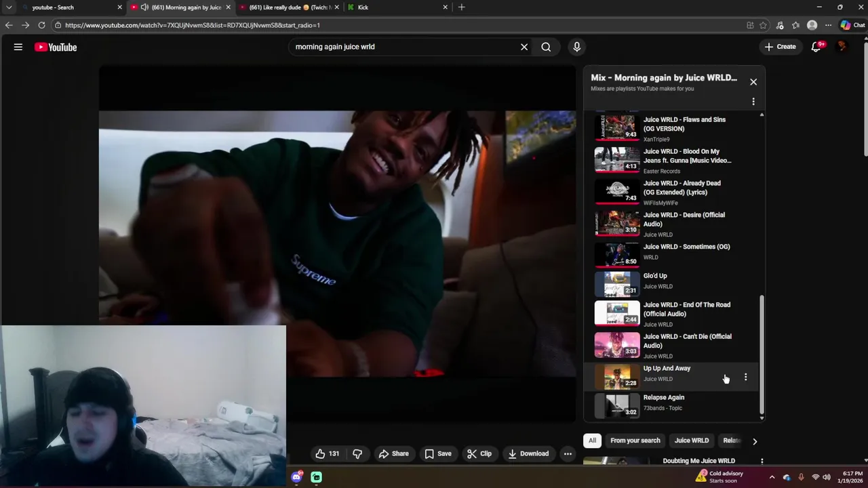
Task: Show hidden system tray icons
Action: (772, 477)
